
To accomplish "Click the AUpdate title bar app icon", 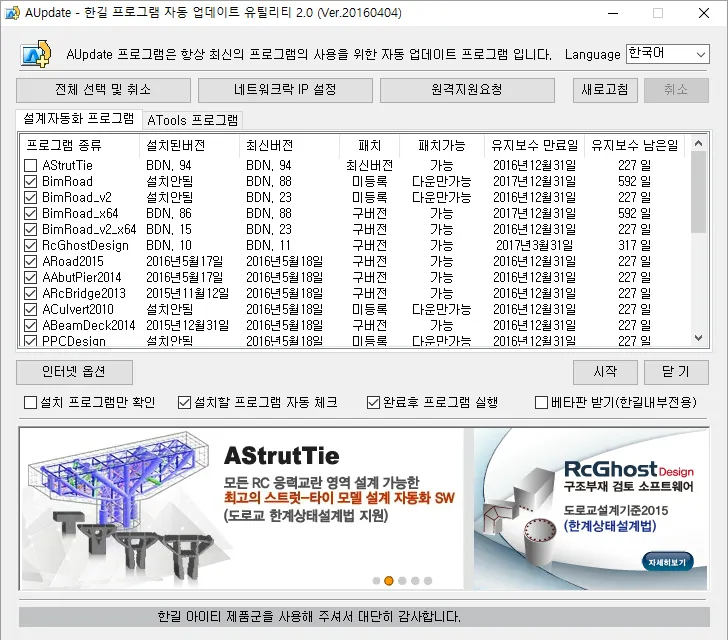I will coord(12,13).
